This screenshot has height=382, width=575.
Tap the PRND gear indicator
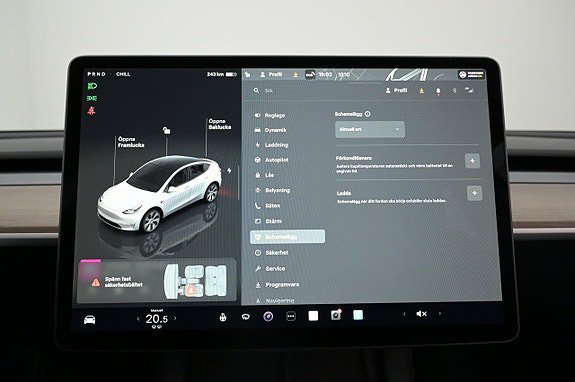(x=96, y=74)
